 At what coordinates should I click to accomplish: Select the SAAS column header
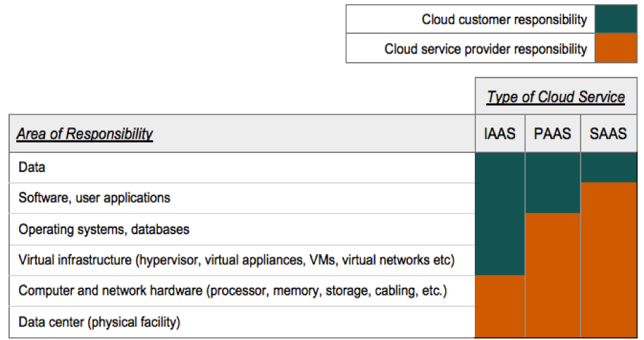pos(608,134)
